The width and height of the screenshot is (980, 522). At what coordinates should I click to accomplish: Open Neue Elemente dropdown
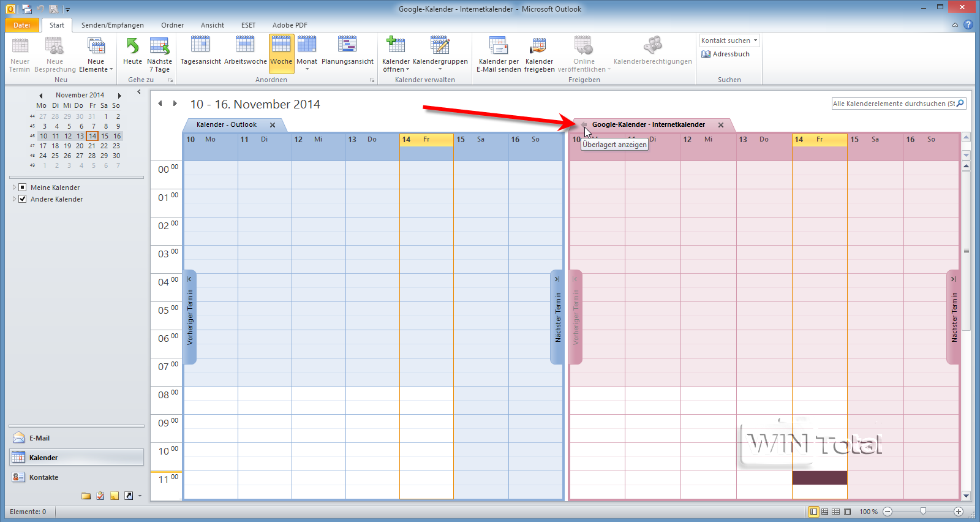pos(96,53)
